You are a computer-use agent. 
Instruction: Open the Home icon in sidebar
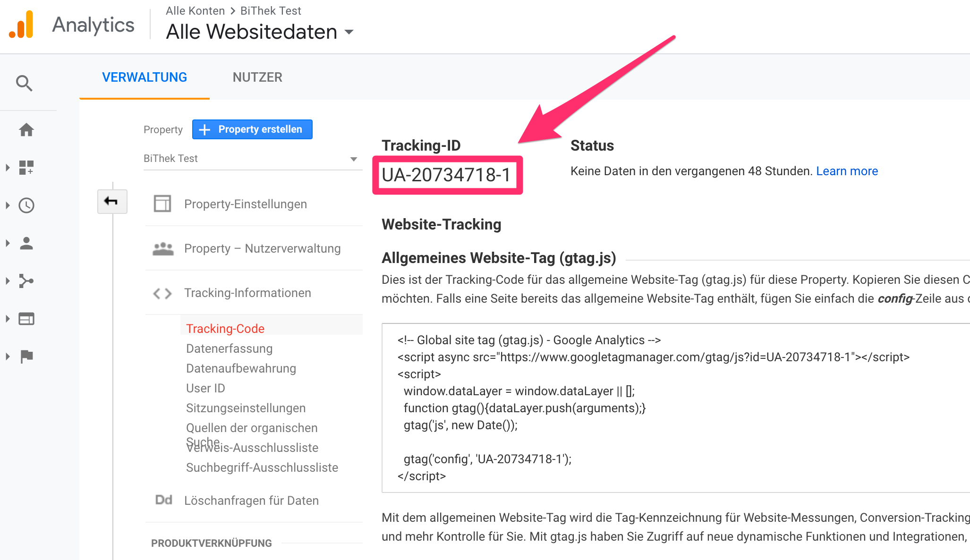[26, 129]
